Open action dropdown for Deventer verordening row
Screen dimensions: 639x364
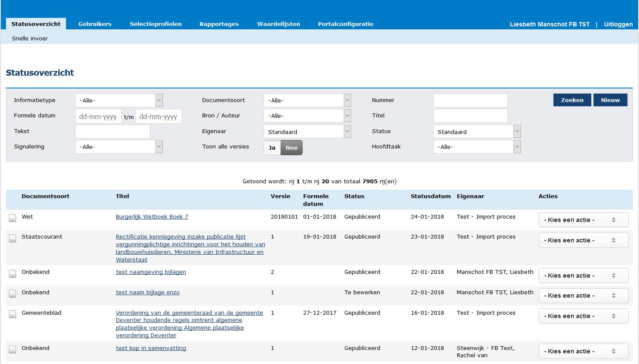click(583, 316)
